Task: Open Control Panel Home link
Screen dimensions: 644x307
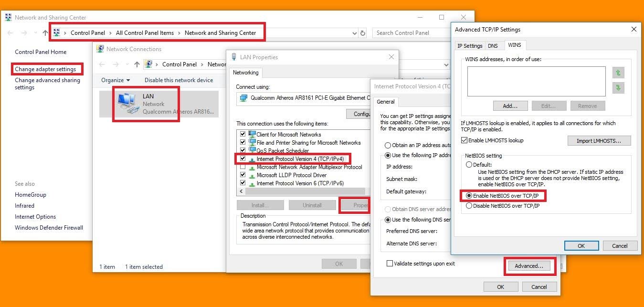Action: coord(41,52)
